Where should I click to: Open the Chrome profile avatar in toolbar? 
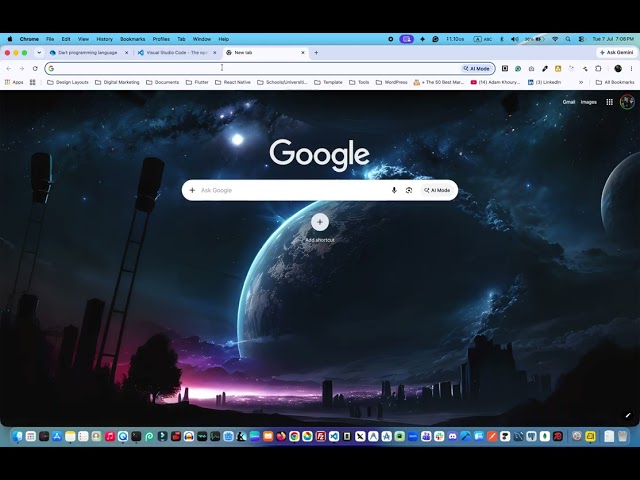[618, 69]
